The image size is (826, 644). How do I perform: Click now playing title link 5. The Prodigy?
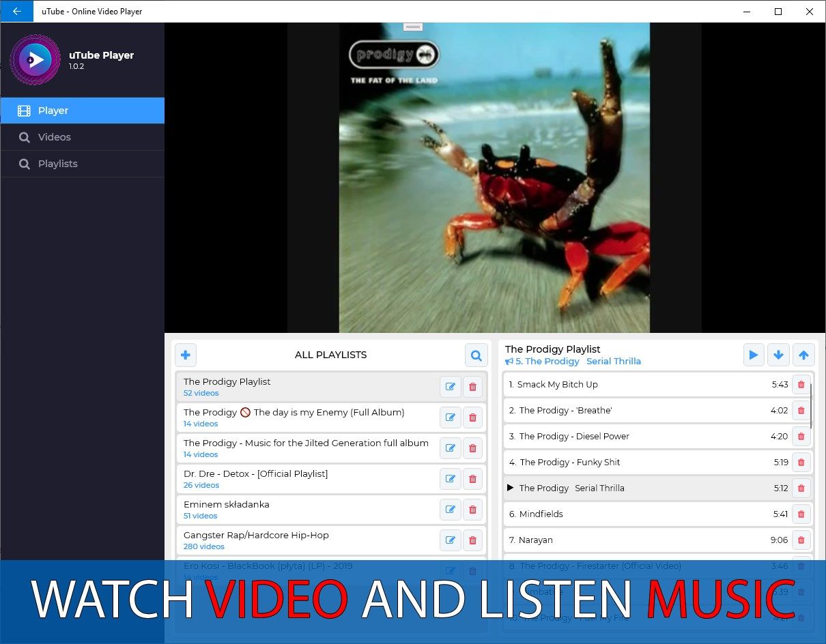click(573, 362)
